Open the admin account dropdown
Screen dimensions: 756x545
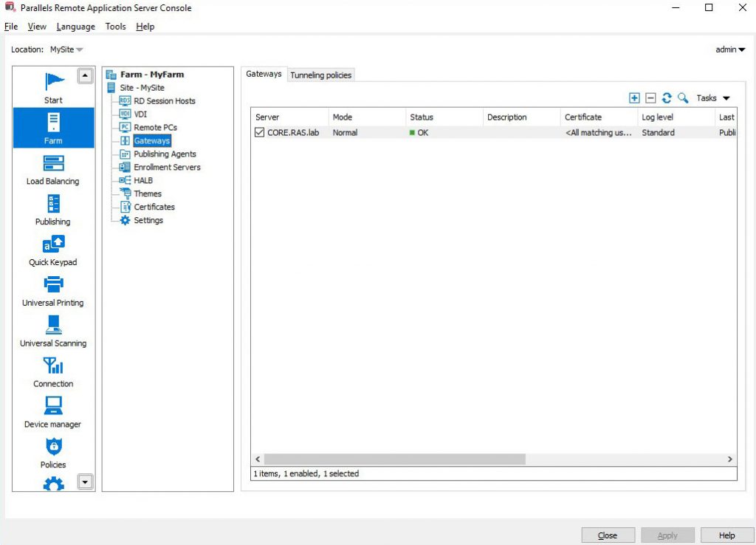[x=730, y=49]
